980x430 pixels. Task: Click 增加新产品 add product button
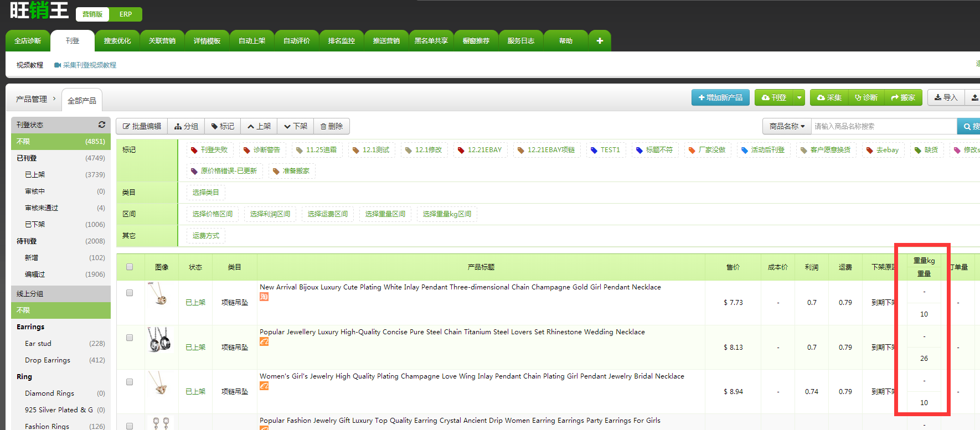coord(720,97)
